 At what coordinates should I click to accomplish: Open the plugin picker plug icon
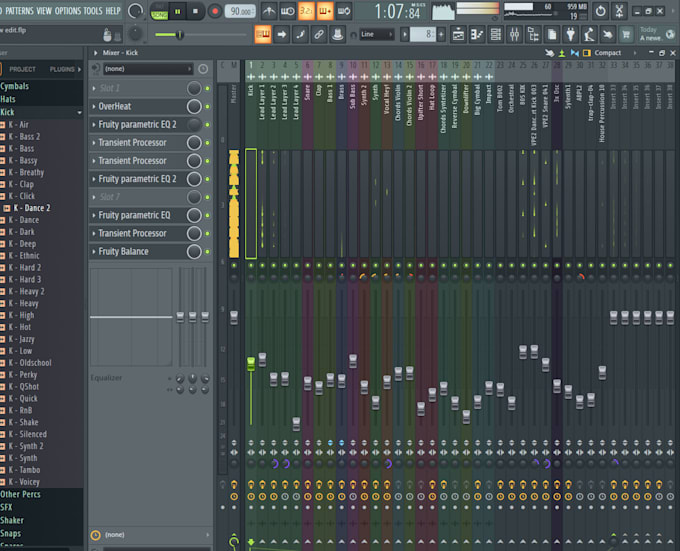(x=570, y=35)
